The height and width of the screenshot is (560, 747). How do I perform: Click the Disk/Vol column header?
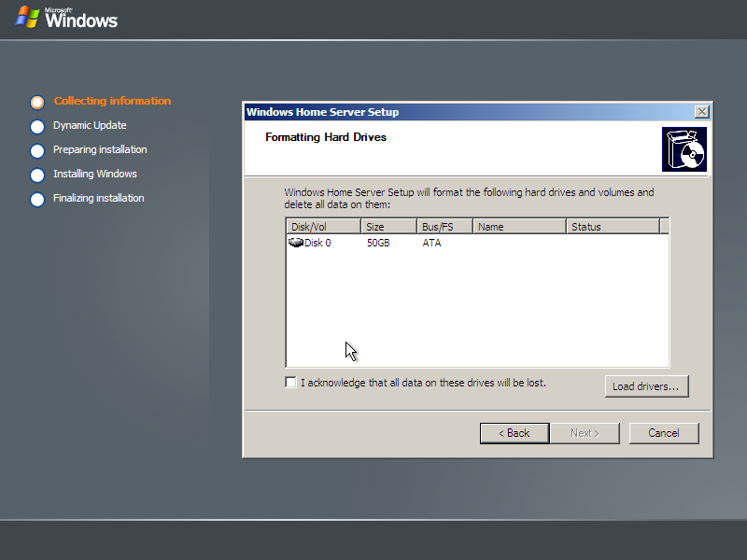pyautogui.click(x=323, y=227)
